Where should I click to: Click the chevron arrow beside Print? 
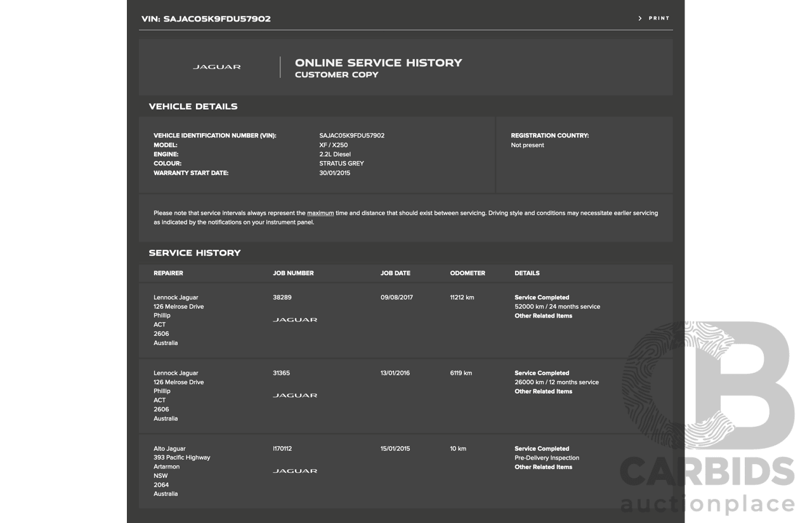[640, 18]
